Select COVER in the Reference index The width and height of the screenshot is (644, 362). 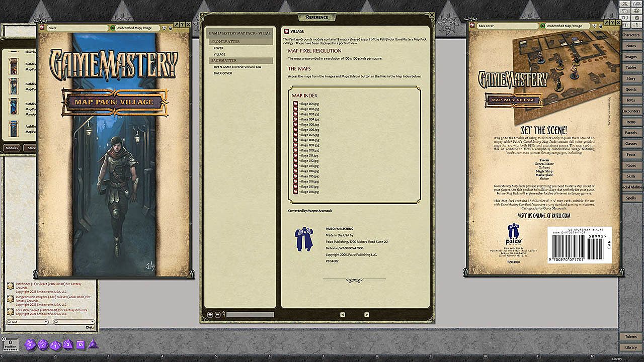pyautogui.click(x=218, y=48)
